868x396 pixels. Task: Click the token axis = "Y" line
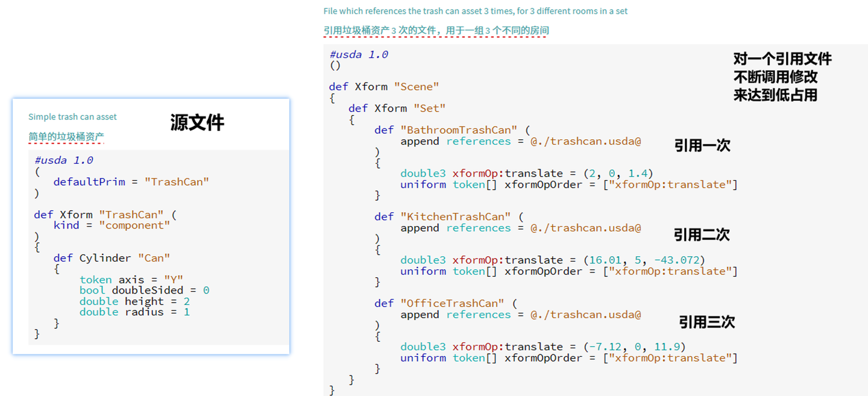[131, 280]
